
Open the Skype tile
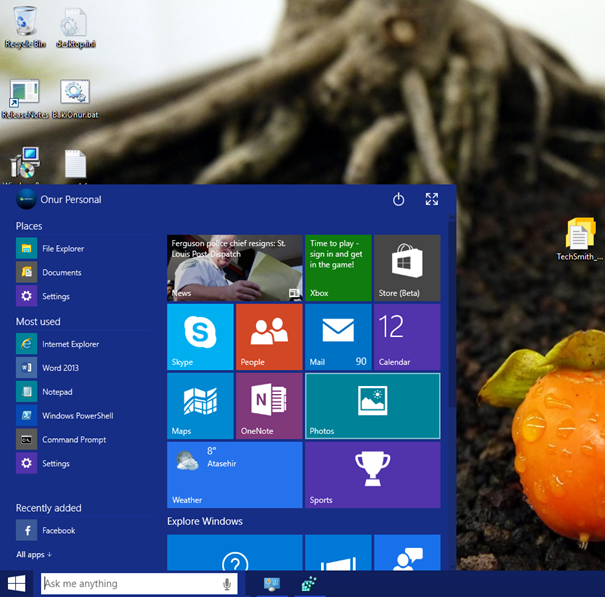pos(200,337)
